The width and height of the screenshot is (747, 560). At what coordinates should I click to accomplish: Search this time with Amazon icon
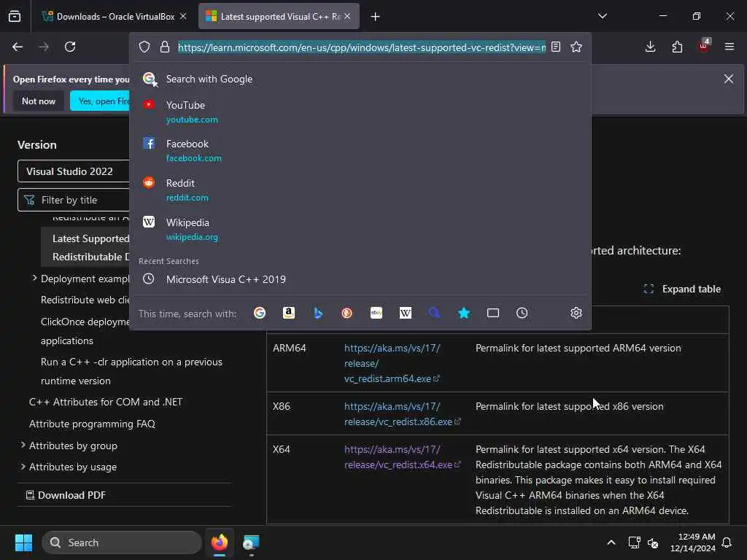[289, 313]
